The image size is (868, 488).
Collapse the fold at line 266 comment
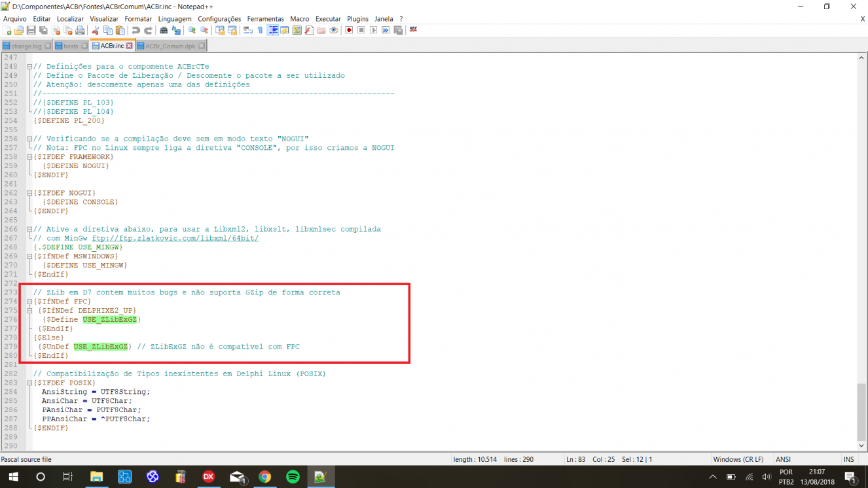pos(29,229)
